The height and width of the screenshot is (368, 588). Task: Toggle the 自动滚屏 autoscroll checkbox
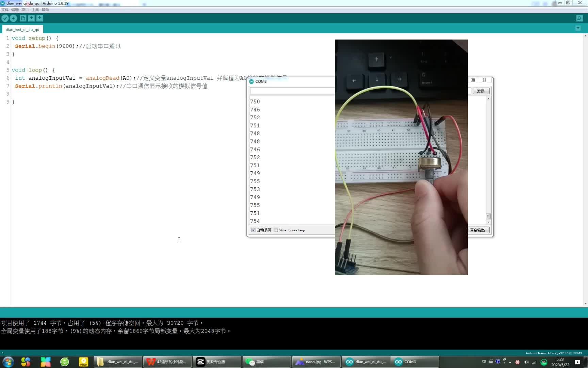pos(253,230)
